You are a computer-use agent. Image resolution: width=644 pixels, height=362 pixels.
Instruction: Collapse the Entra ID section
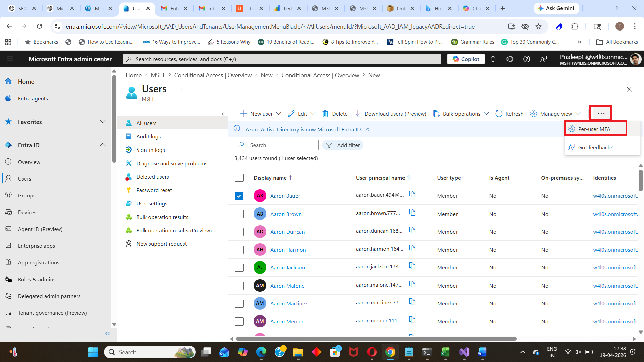[x=103, y=145]
